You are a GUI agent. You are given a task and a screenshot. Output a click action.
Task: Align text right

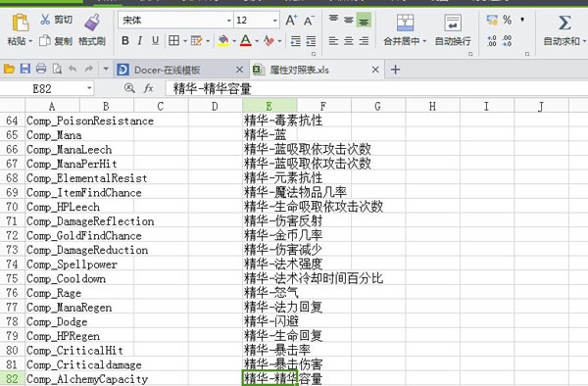364,41
